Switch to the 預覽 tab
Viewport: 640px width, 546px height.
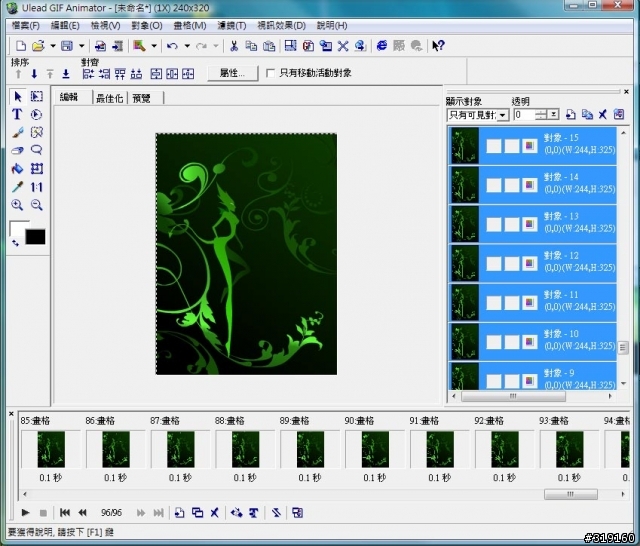click(142, 98)
